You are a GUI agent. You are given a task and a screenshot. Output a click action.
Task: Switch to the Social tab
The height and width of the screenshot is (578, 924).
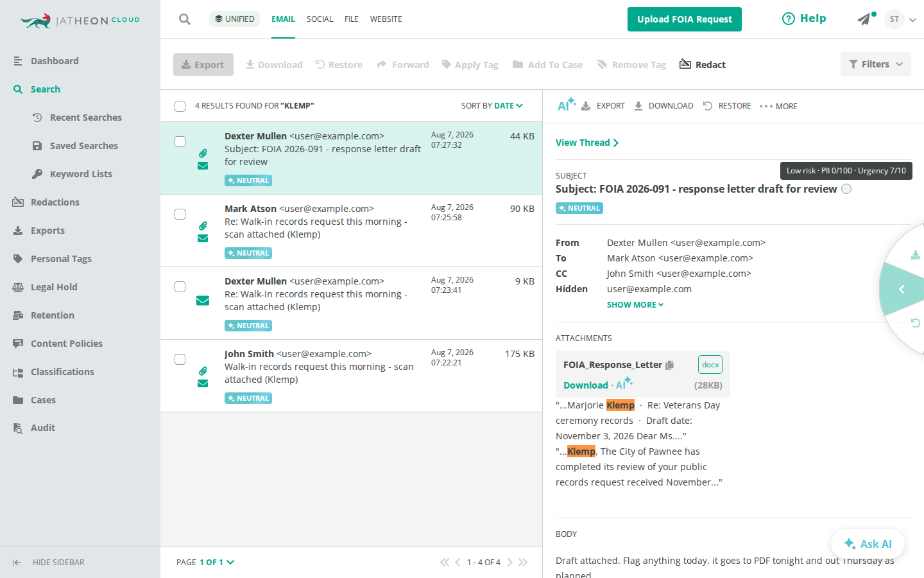coord(320,19)
